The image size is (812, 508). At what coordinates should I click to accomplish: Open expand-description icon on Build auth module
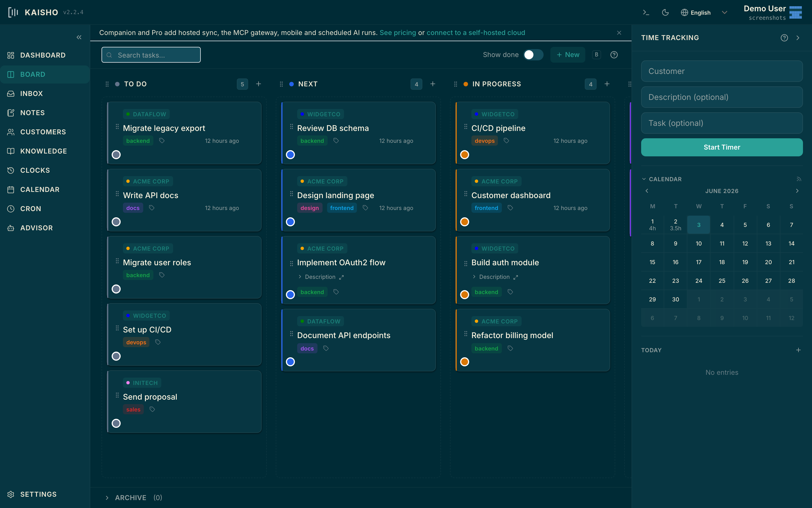tap(515, 277)
